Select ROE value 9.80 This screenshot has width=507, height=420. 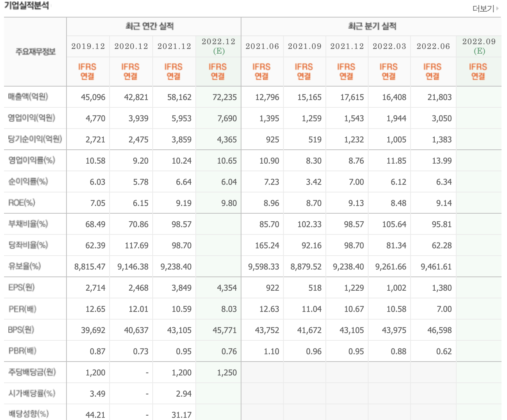(x=229, y=203)
